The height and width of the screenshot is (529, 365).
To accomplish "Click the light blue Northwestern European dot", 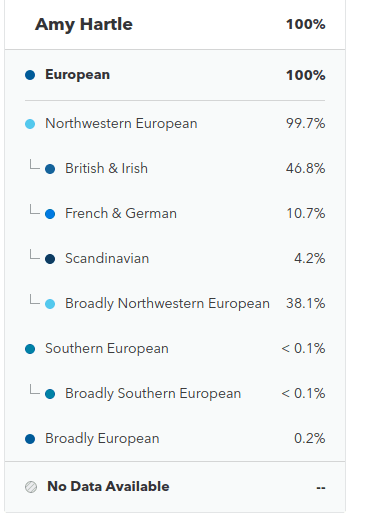I will pyautogui.click(x=30, y=124).
